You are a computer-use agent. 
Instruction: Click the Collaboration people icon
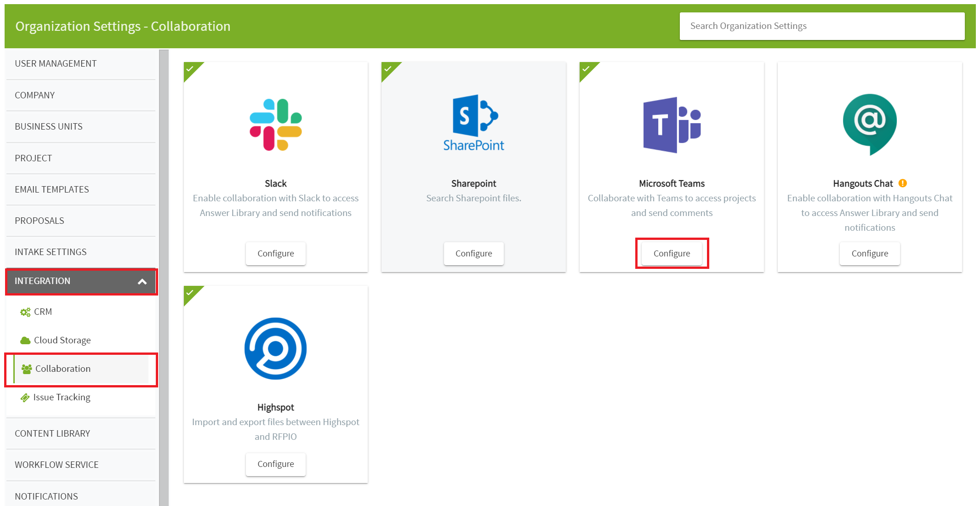(27, 369)
